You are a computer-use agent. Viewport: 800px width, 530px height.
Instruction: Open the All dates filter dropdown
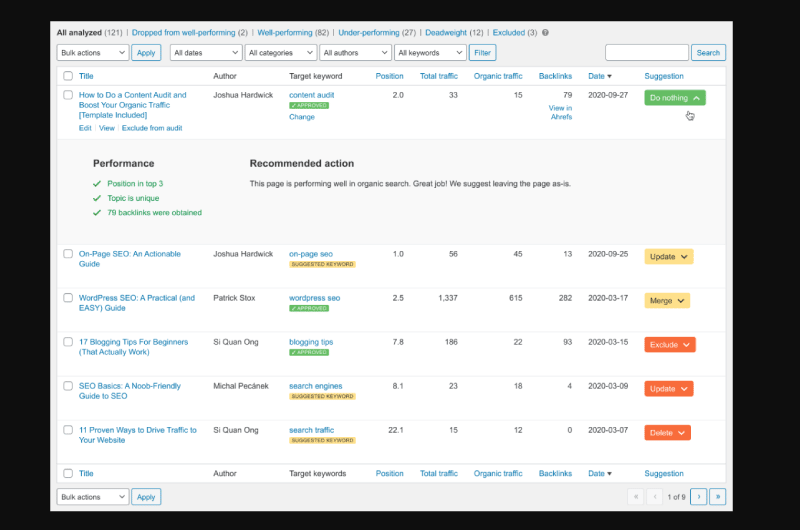(206, 53)
